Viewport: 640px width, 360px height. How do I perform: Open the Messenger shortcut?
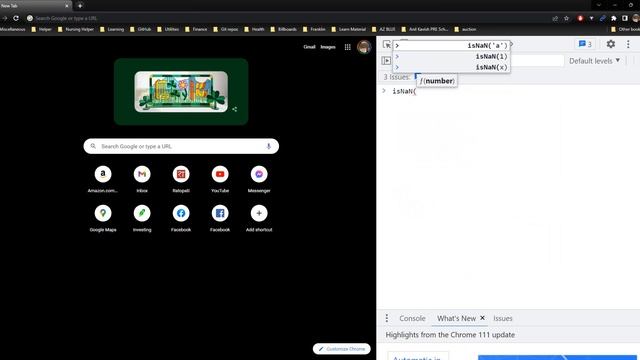(x=259, y=179)
